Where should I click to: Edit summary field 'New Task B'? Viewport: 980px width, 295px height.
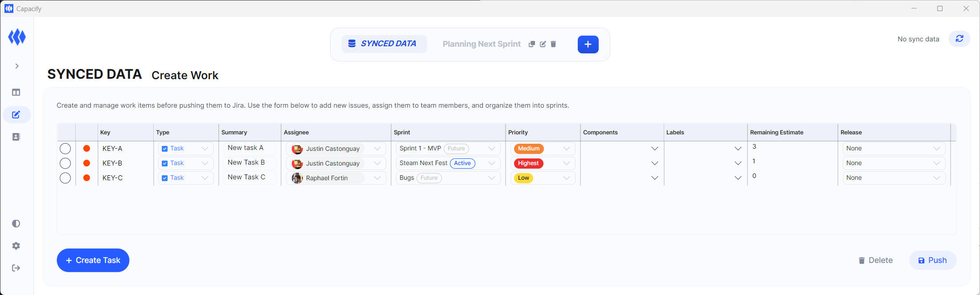[249, 162]
